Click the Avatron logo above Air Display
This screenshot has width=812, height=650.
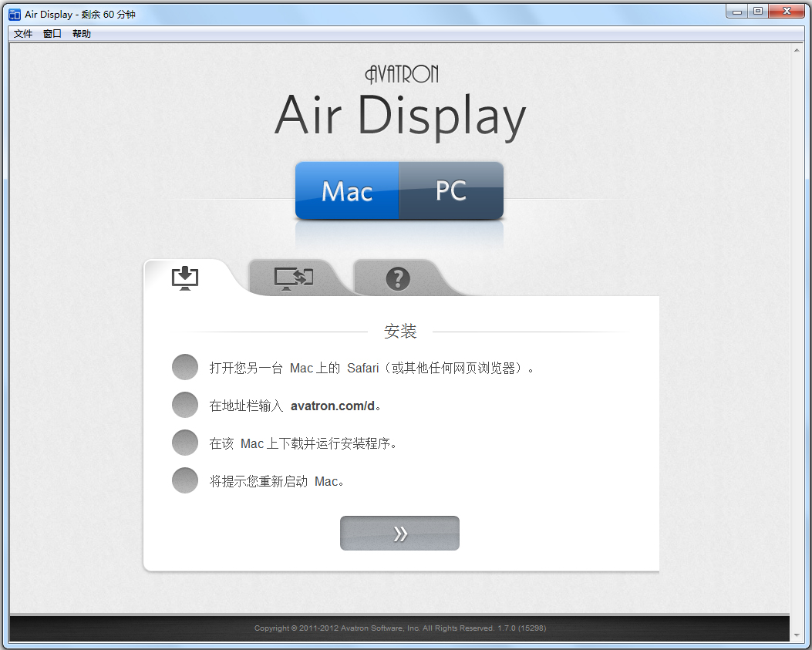point(401,74)
